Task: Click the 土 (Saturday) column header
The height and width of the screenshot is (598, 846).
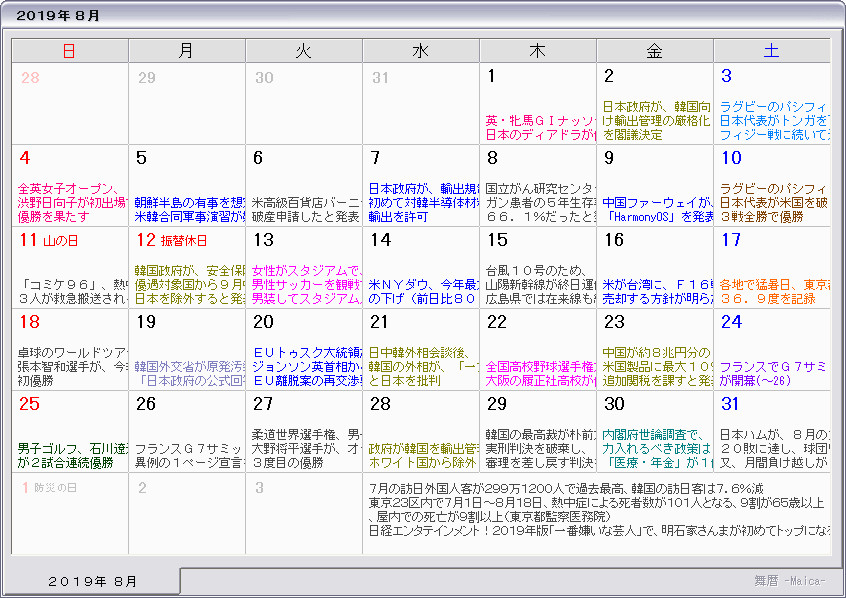Action: pyautogui.click(x=771, y=51)
